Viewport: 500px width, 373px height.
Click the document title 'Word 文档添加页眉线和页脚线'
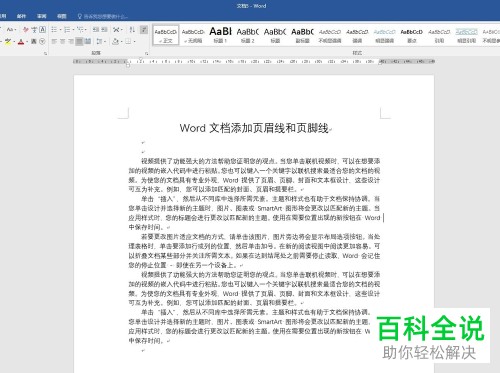click(x=254, y=128)
